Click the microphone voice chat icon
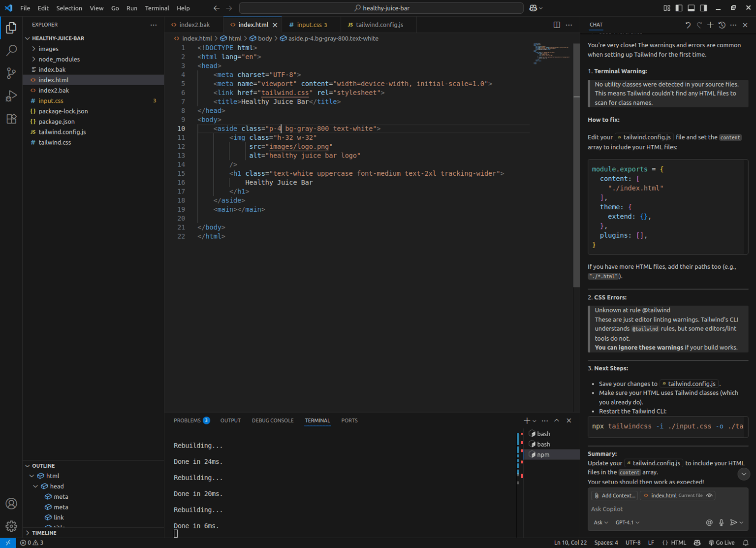The image size is (756, 548). tap(722, 522)
